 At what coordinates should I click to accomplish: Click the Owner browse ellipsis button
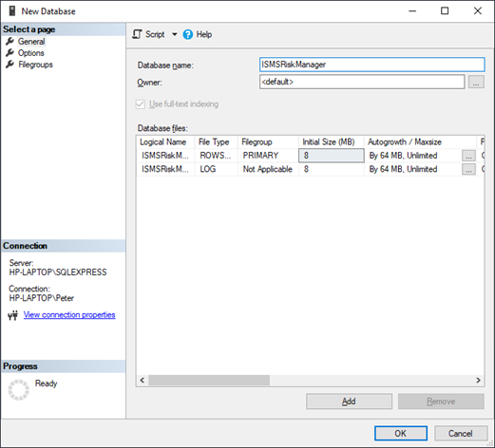[476, 82]
